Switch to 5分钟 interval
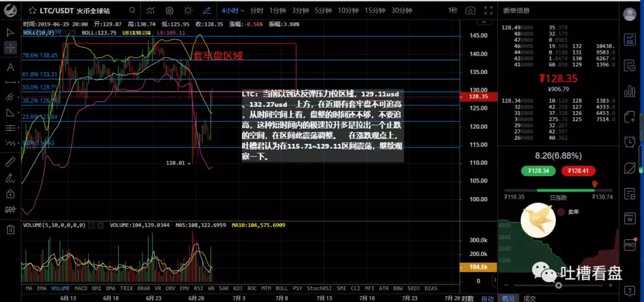The image size is (644, 302). click(x=324, y=10)
